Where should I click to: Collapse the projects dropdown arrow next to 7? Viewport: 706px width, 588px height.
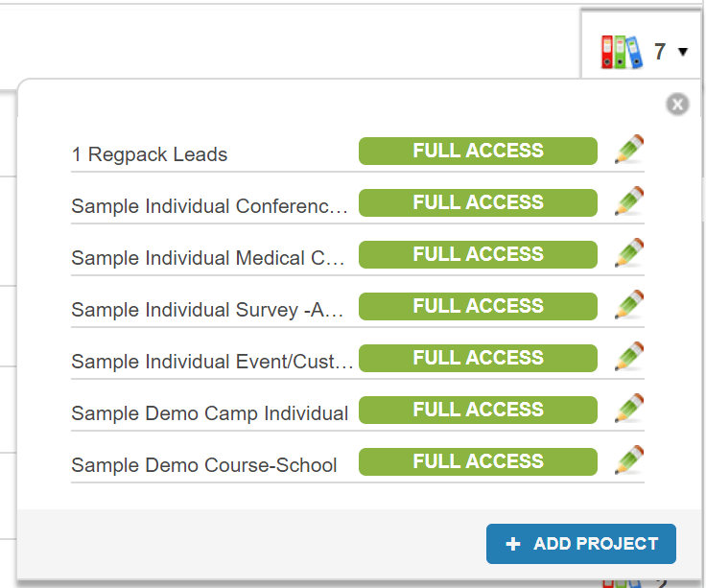coord(683,52)
